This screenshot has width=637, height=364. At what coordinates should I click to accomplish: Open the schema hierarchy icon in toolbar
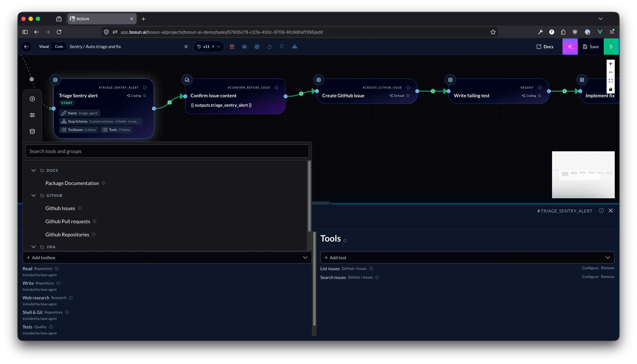pos(294,47)
